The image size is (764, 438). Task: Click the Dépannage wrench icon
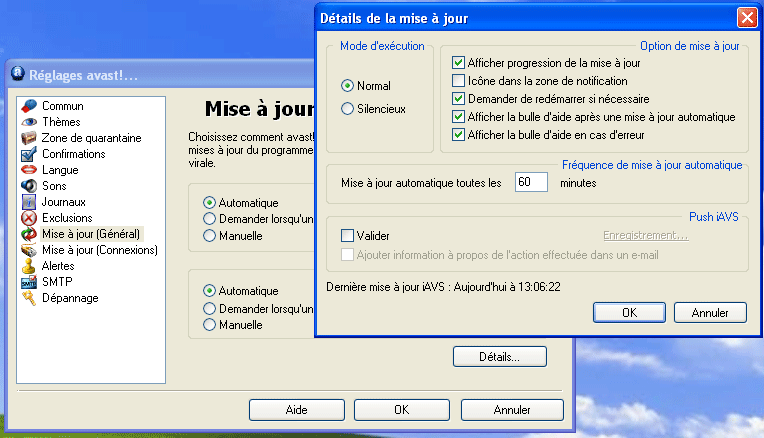[29, 298]
